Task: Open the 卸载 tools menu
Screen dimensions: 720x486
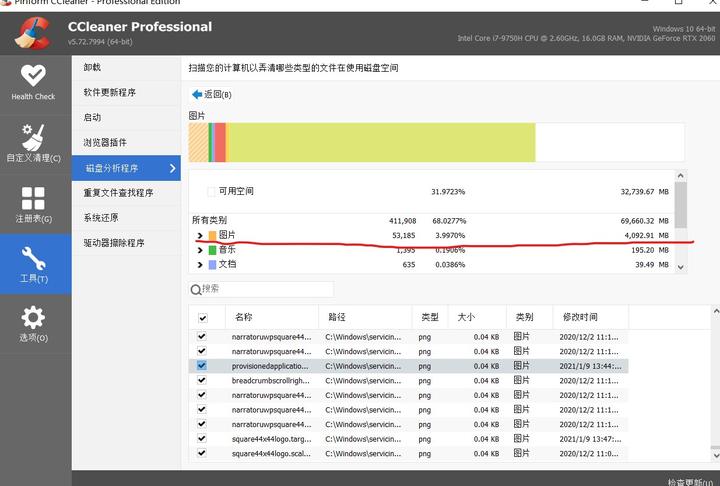Action: pos(126,68)
